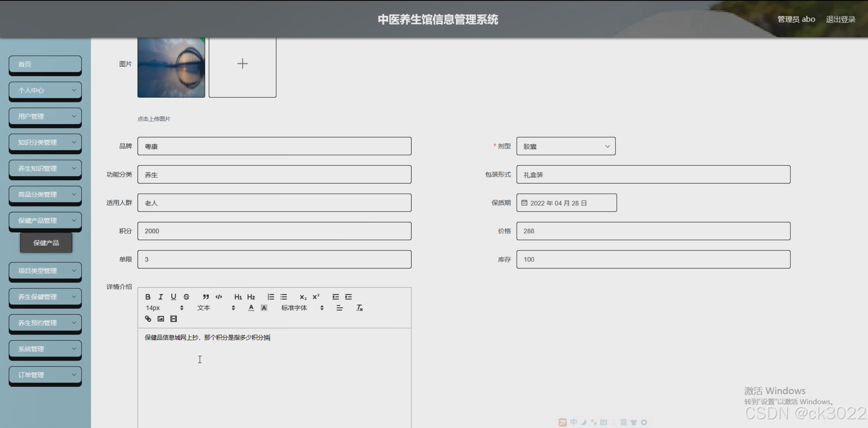The image size is (868, 428).
Task: Expand the 用户管理 sidebar menu
Action: tap(45, 116)
